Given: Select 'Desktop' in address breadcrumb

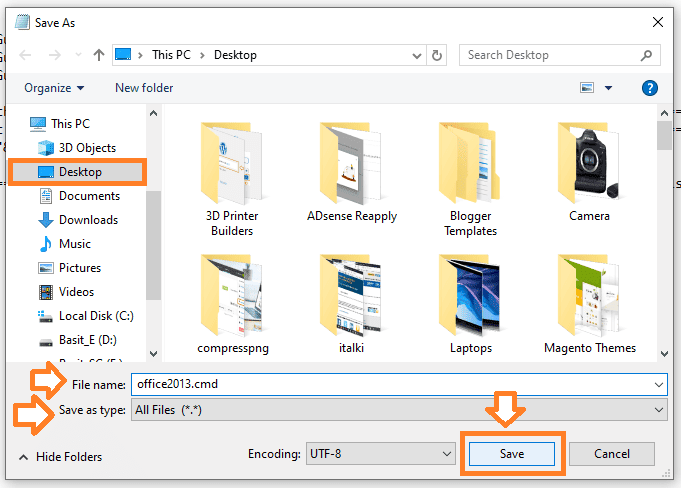Looking at the screenshot, I should [235, 55].
